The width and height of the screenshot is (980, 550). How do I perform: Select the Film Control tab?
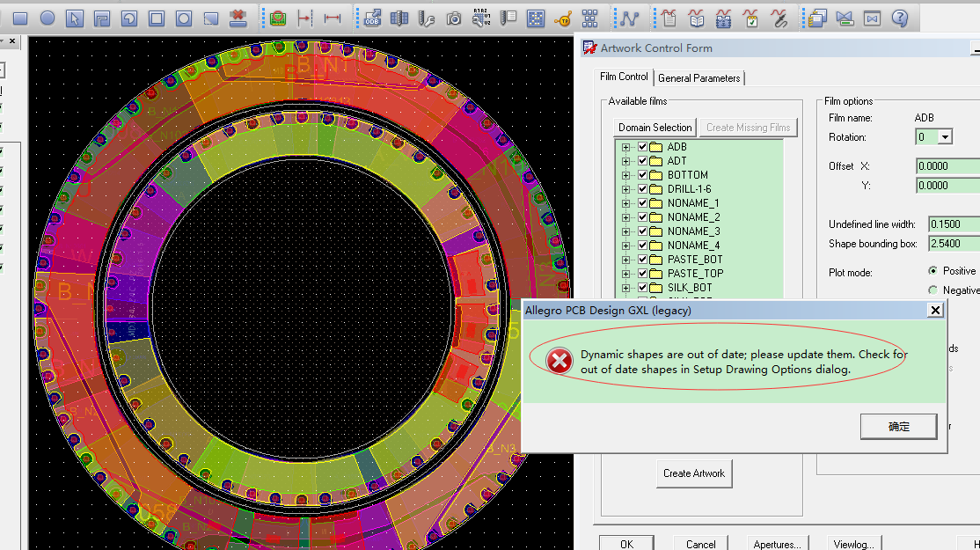(624, 77)
